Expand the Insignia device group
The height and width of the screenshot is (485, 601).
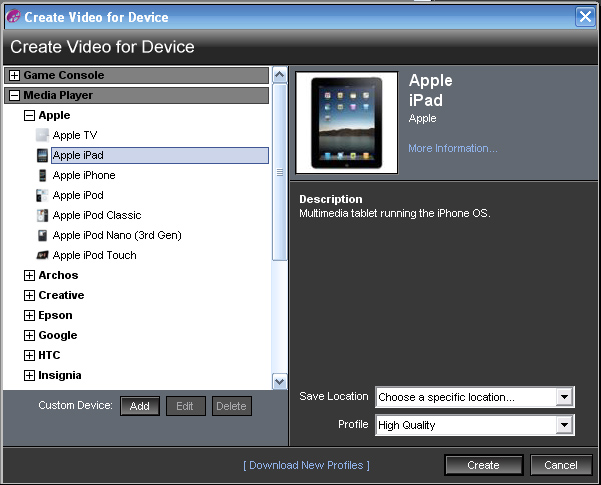click(29, 375)
